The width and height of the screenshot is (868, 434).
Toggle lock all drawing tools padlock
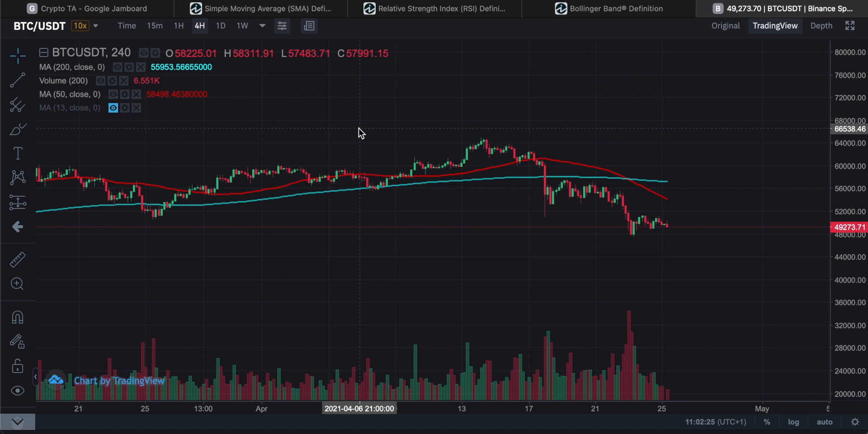click(x=18, y=366)
